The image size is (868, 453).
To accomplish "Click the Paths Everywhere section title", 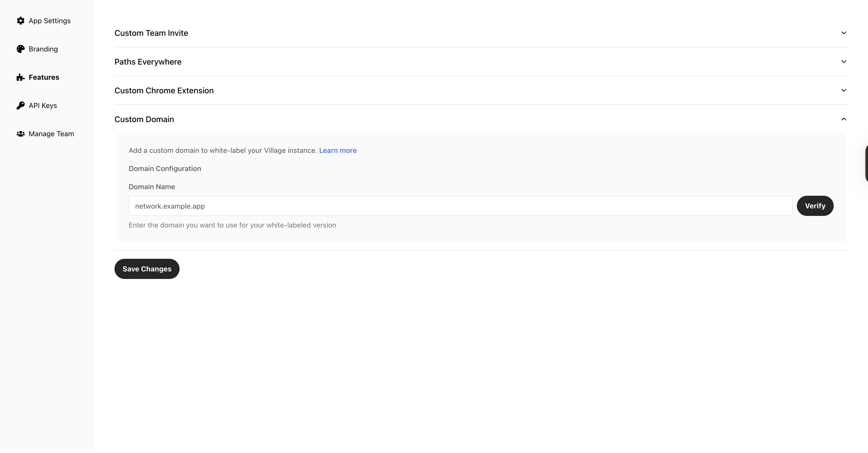I will pos(148,62).
